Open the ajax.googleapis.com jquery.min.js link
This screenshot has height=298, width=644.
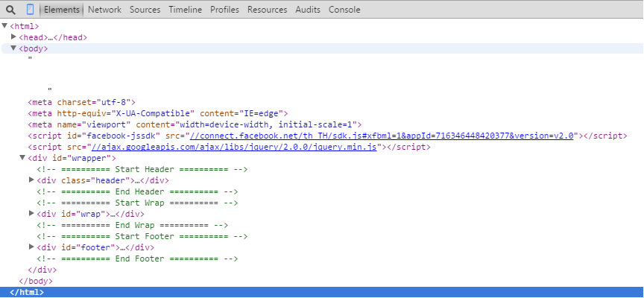(x=234, y=147)
